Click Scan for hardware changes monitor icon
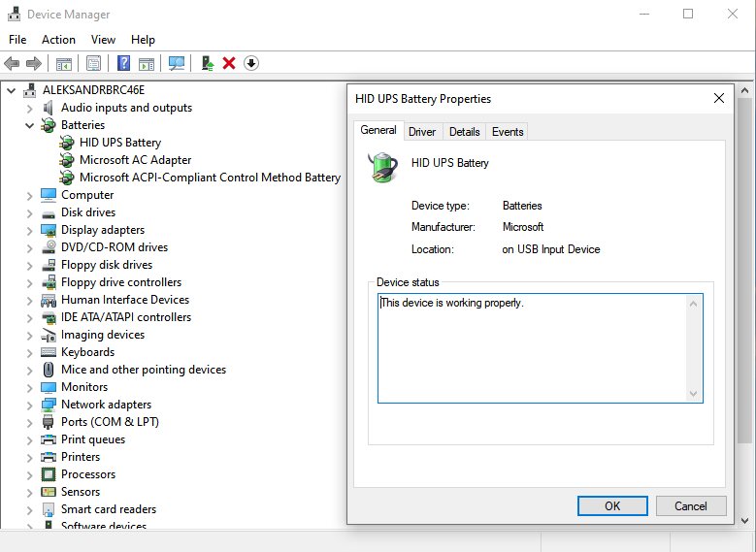 177,63
